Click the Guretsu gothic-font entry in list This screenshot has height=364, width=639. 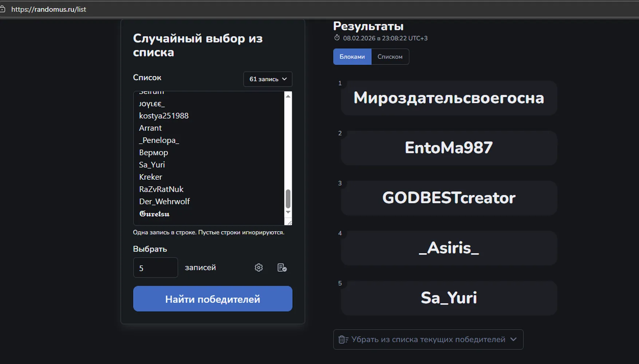click(x=154, y=214)
